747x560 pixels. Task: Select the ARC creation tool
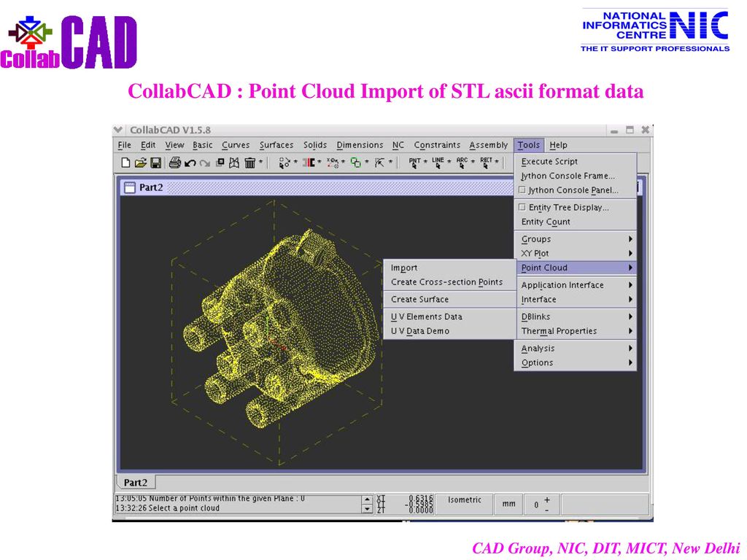(462, 163)
